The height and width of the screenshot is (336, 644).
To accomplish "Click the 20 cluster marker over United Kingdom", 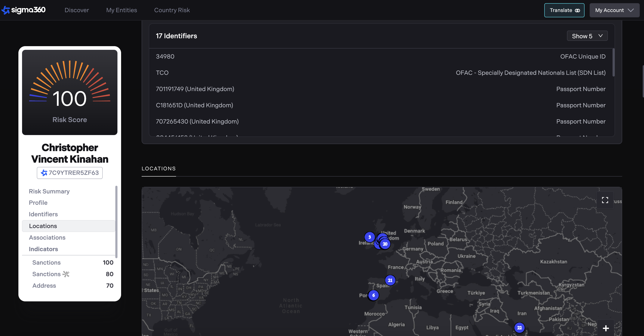I will [385, 244].
